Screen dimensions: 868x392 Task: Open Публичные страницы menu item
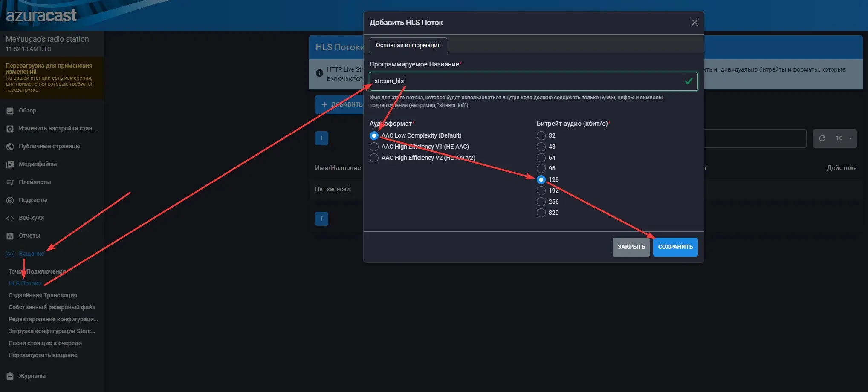coord(49,147)
